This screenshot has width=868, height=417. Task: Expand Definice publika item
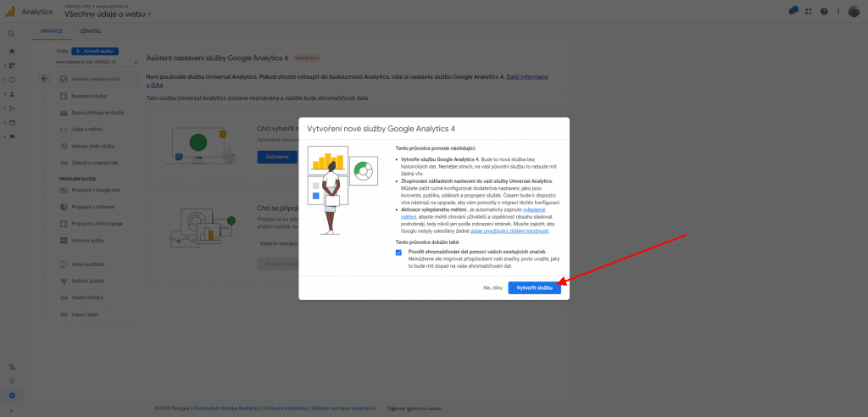tap(87, 281)
